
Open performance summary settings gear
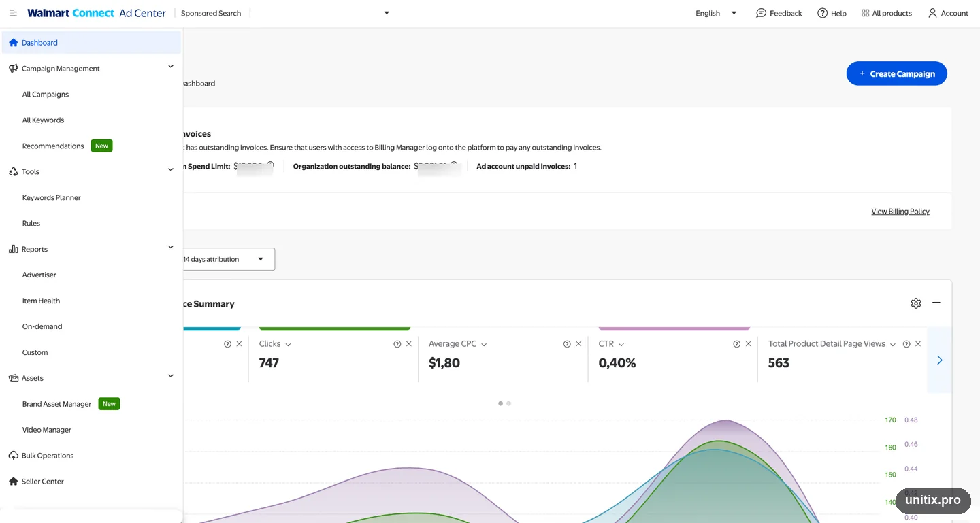pyautogui.click(x=916, y=303)
